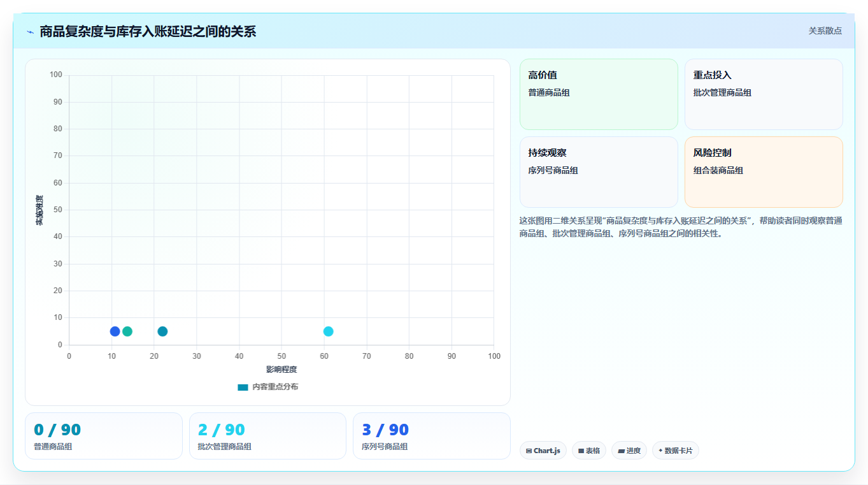Open the 持续观察 quadrant card
868x485 pixels.
click(599, 172)
